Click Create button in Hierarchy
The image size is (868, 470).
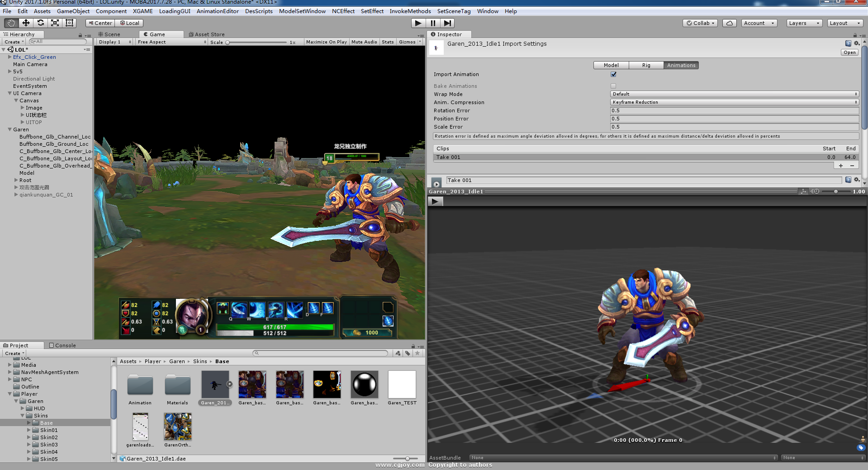pyautogui.click(x=14, y=42)
